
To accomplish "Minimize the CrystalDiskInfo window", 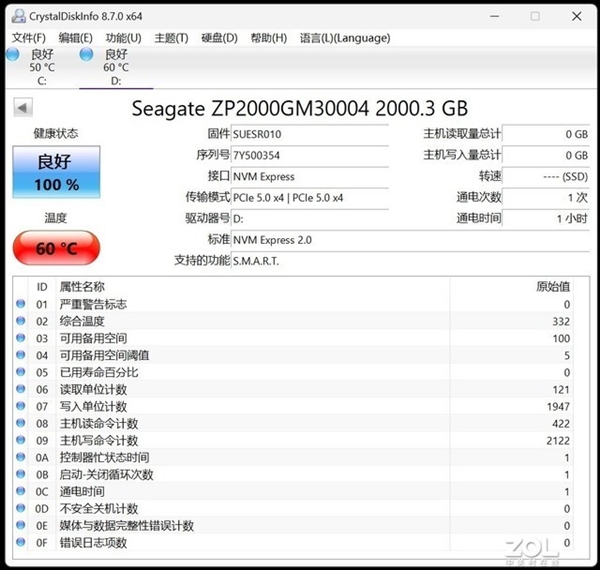I will click(x=495, y=16).
